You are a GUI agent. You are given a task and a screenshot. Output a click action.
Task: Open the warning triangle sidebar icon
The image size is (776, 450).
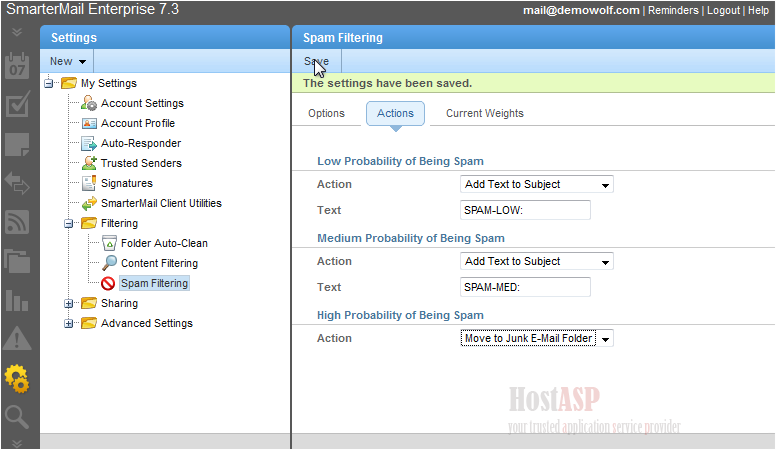17,339
